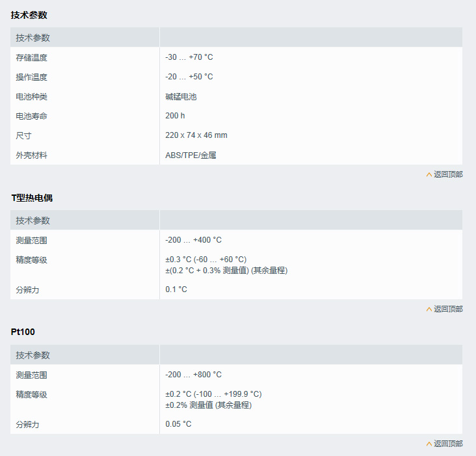The height and width of the screenshot is (456, 476).
Task: Click the -200 … +400 °C measuring range value
Action: pyautogui.click(x=193, y=240)
